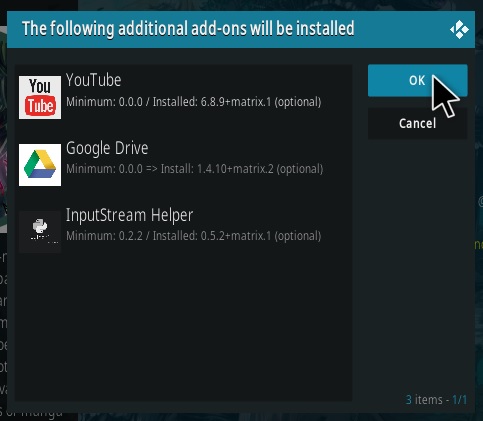Click InputStream Helper's version 0.5.2+matrix.1 text
The image size is (483, 421).
236,236
